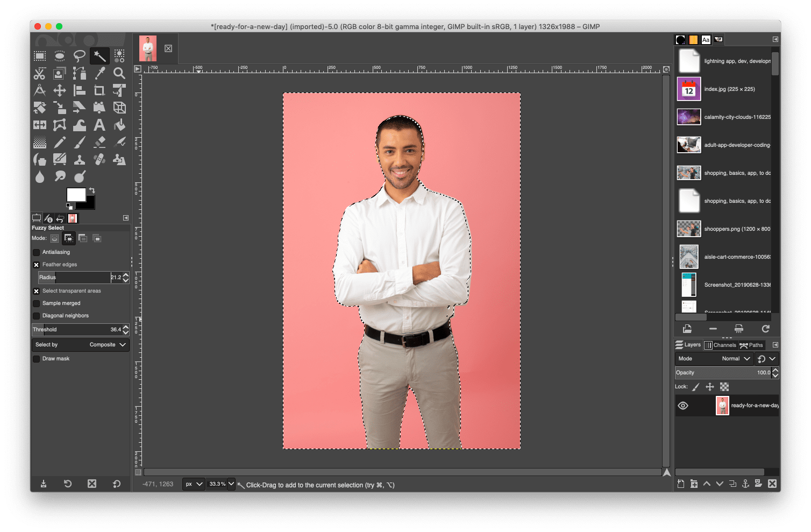Enable the Sample merged checkbox
811x532 pixels.
[x=37, y=303]
